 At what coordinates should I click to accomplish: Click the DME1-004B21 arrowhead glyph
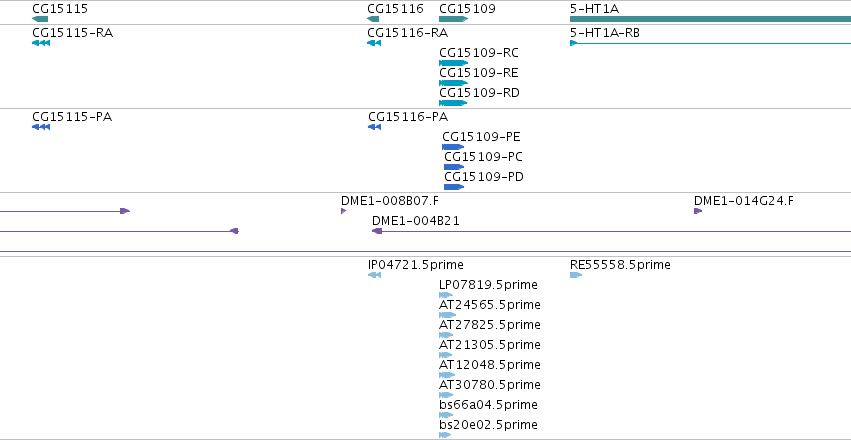pos(377,231)
